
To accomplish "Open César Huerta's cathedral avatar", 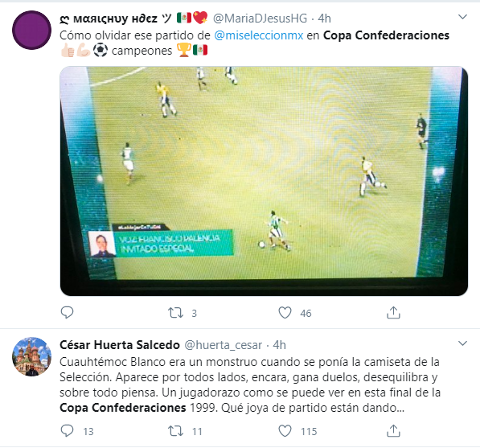I will pyautogui.click(x=31, y=357).
